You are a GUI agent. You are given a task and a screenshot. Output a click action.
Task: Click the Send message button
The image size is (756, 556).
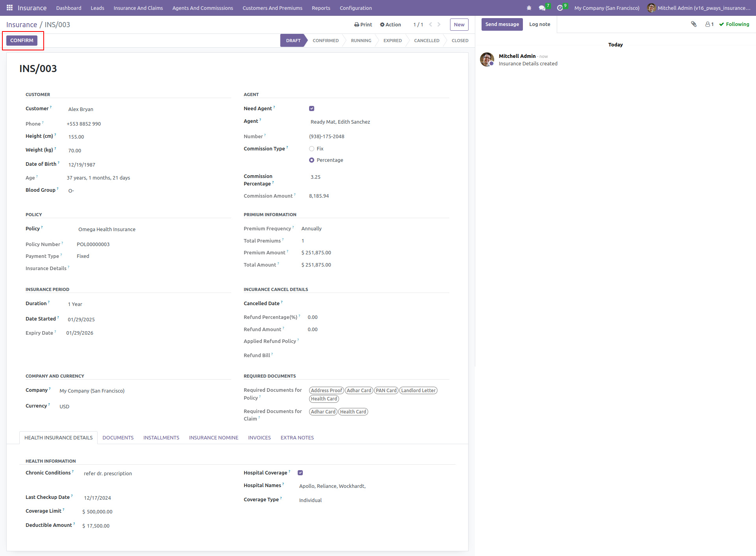502,24
